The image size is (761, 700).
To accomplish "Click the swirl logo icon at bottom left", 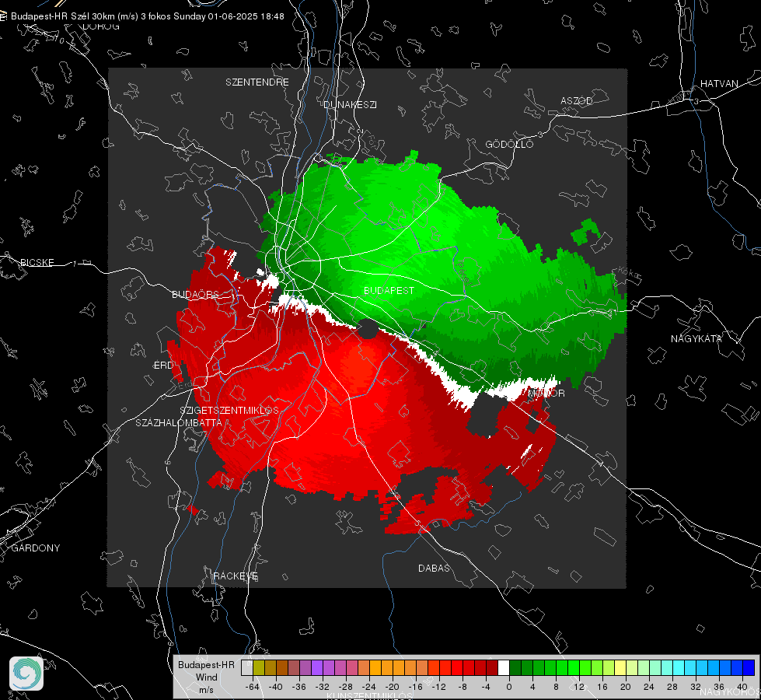I will (26, 674).
